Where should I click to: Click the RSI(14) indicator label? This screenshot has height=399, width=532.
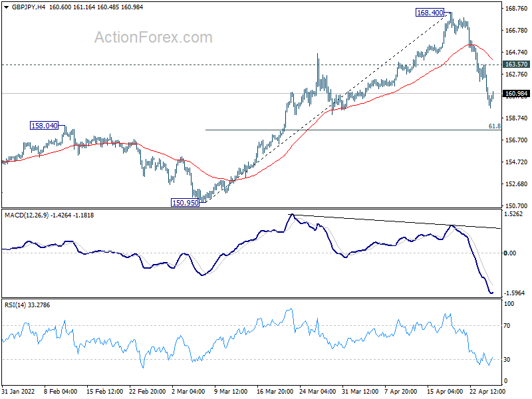15,305
